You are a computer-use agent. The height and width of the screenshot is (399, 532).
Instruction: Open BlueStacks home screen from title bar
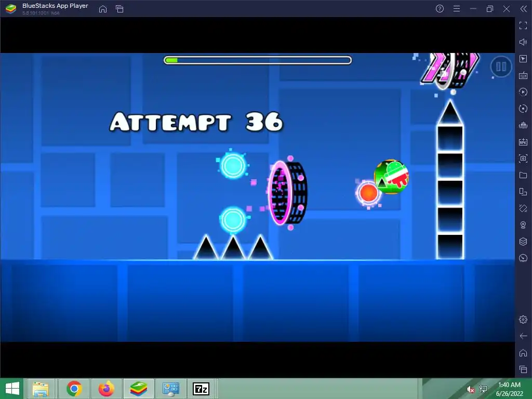[103, 9]
